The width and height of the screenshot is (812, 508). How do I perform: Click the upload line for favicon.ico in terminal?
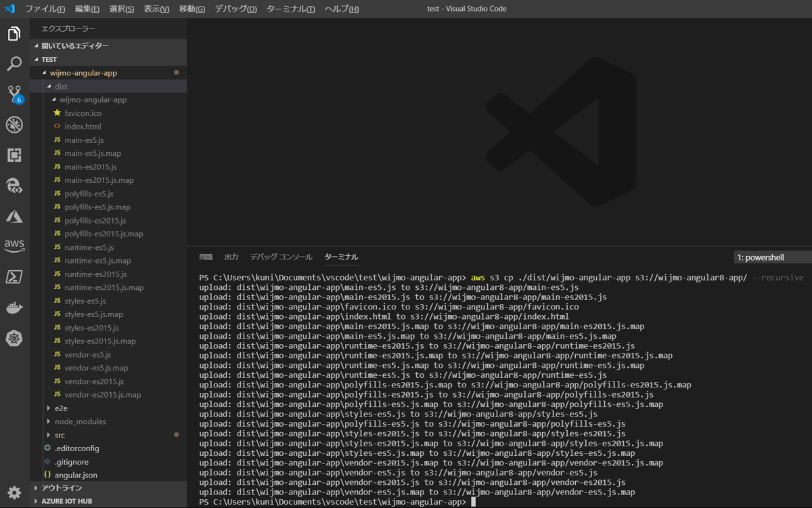[389, 307]
